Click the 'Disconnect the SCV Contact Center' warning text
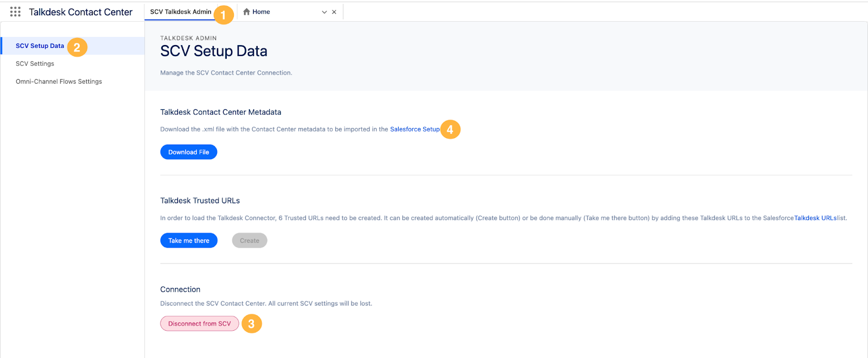Viewport: 868px width, 358px height. click(266, 304)
